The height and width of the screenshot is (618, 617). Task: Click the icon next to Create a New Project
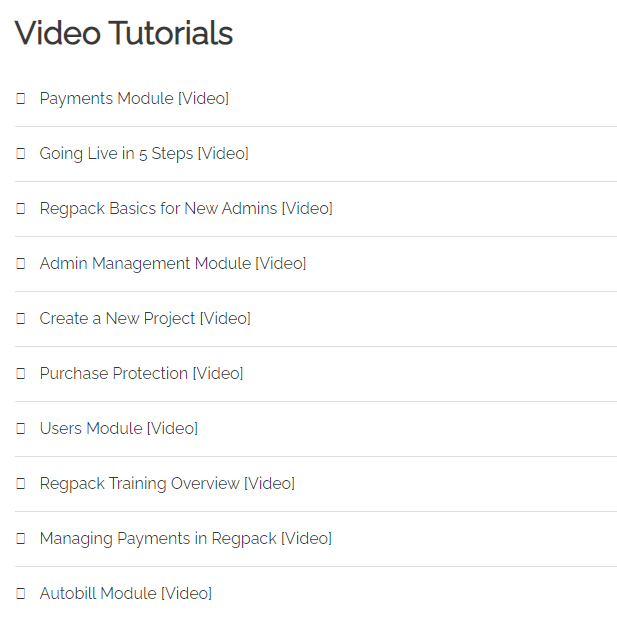click(x=20, y=318)
